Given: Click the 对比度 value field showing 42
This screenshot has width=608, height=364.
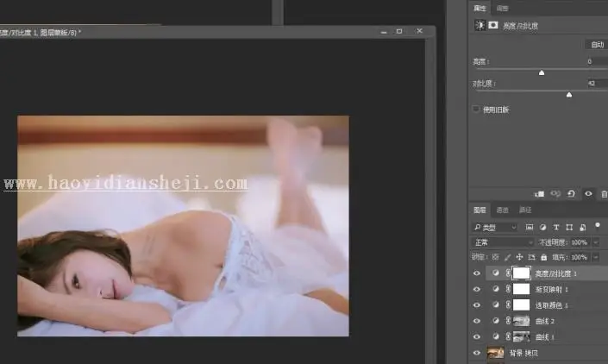Looking at the screenshot, I should (597, 83).
